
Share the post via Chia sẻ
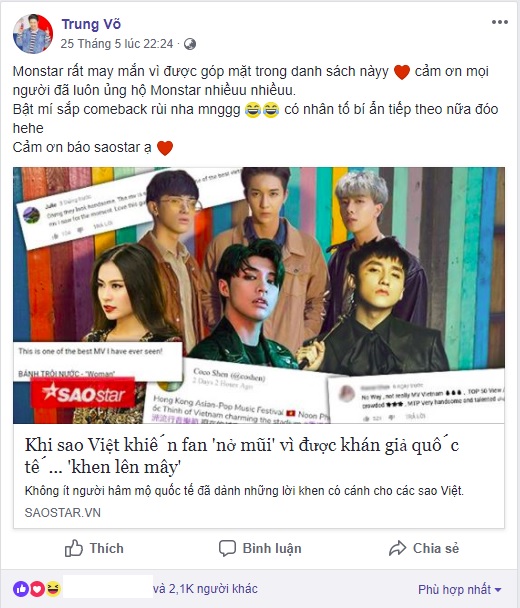424,548
